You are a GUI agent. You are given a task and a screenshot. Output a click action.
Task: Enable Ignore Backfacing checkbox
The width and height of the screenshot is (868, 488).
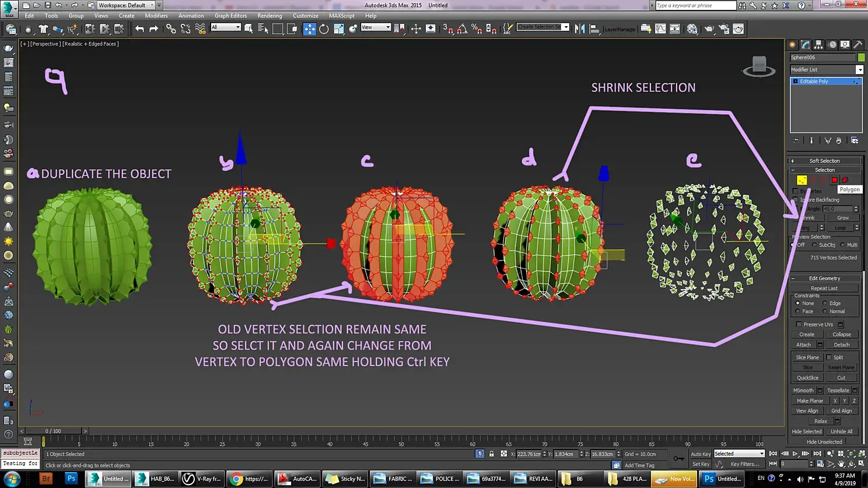click(796, 200)
